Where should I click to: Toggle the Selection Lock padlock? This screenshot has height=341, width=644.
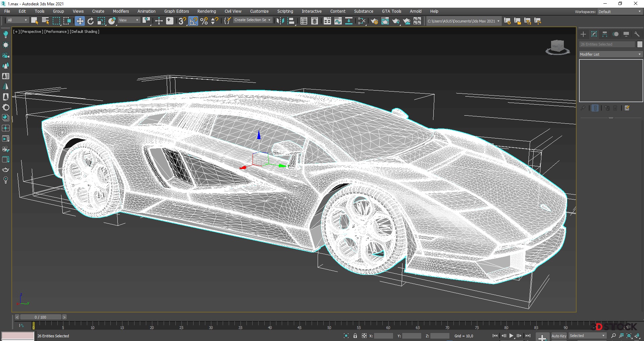click(x=355, y=336)
